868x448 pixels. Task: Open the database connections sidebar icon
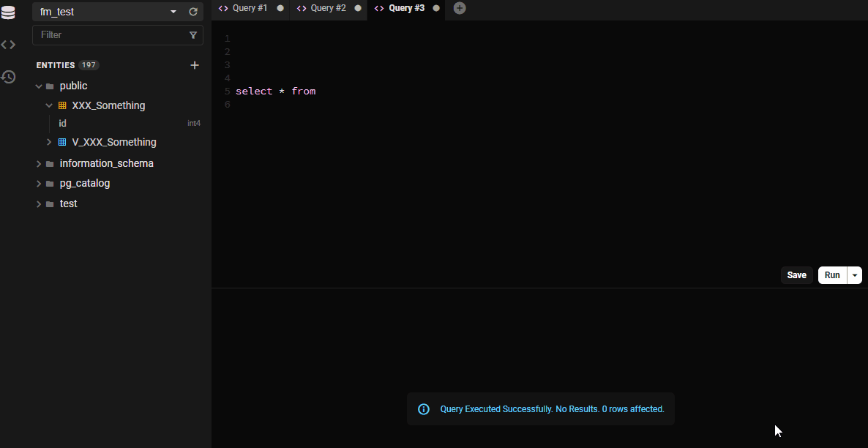8,12
